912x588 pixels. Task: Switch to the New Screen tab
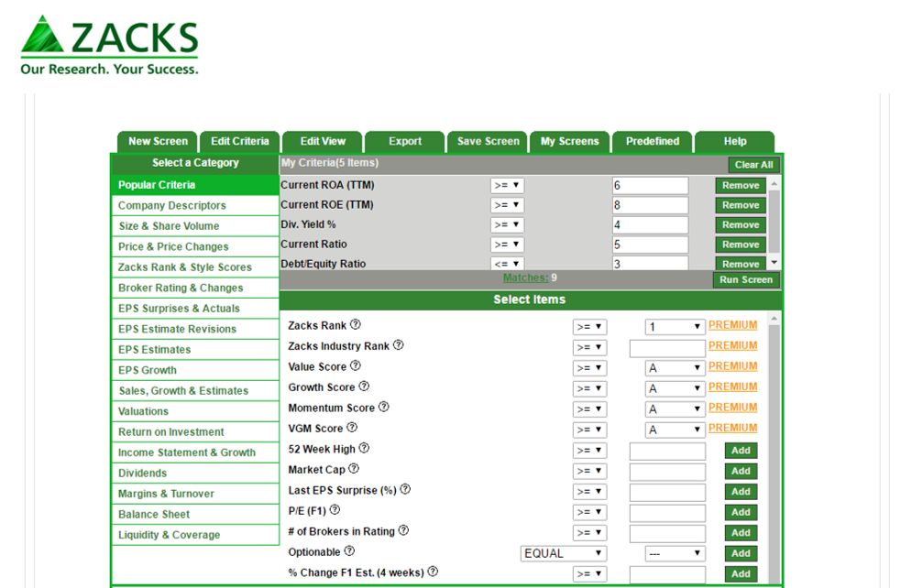click(x=158, y=142)
